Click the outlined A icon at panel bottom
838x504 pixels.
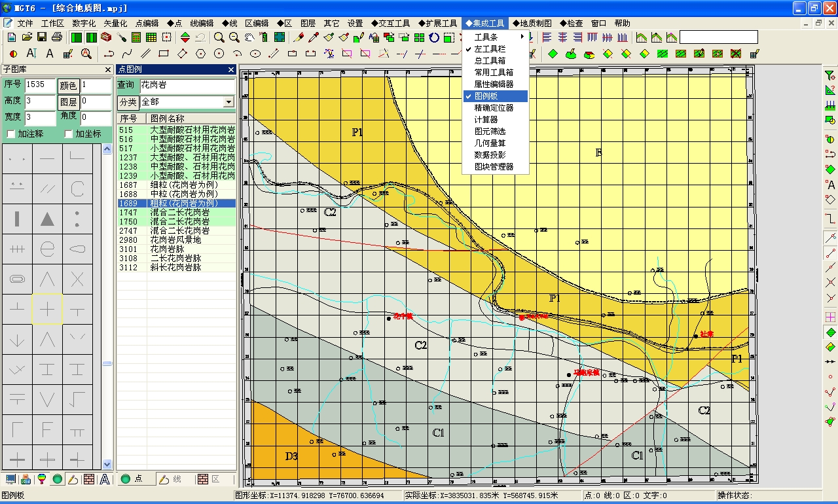[104, 479]
